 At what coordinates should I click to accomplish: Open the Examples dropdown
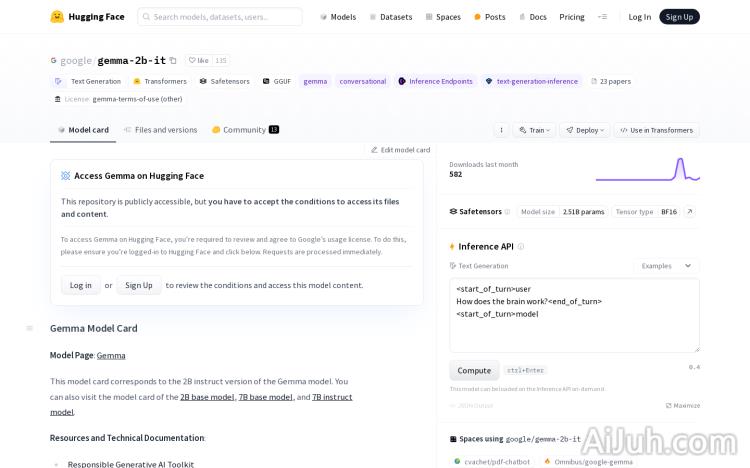667,266
